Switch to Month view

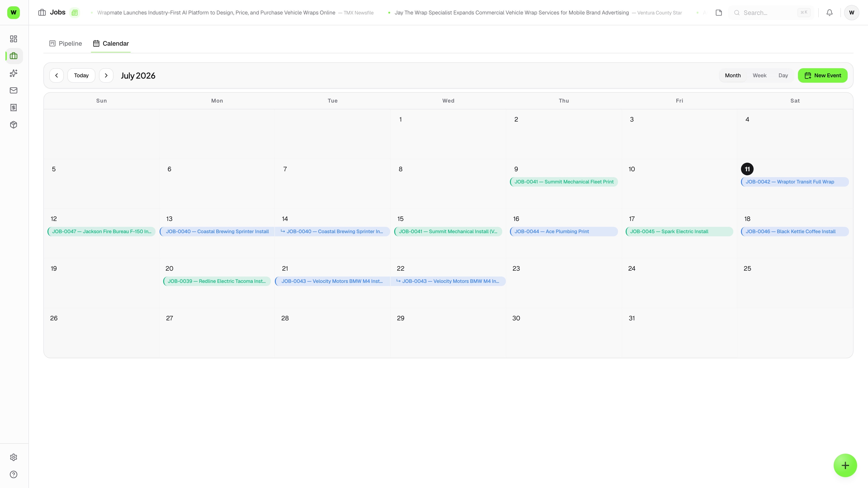[733, 75]
